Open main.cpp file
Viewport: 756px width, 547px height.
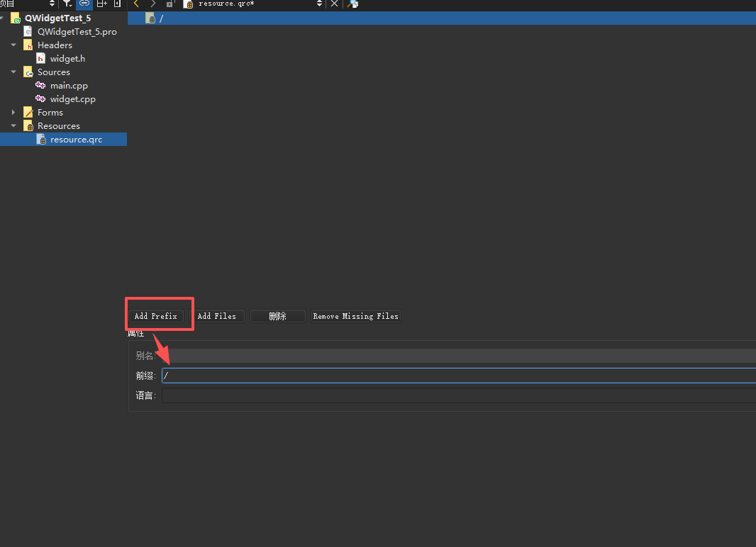click(x=69, y=86)
